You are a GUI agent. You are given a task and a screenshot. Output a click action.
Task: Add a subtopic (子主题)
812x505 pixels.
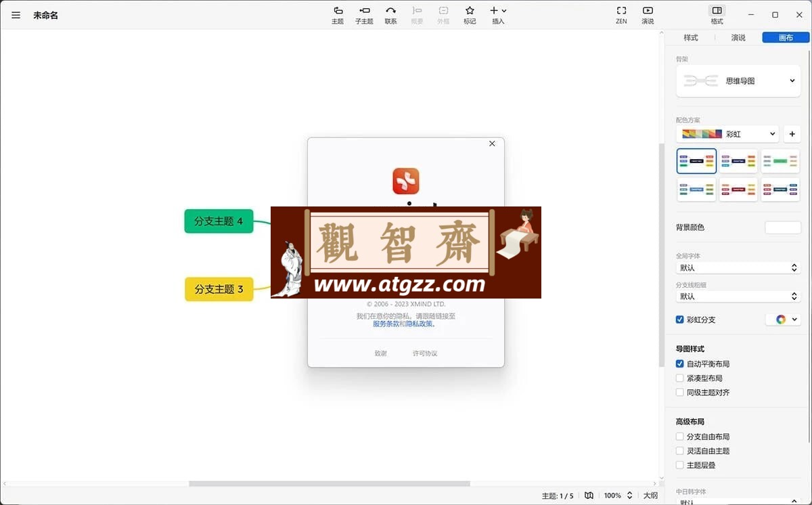click(364, 15)
